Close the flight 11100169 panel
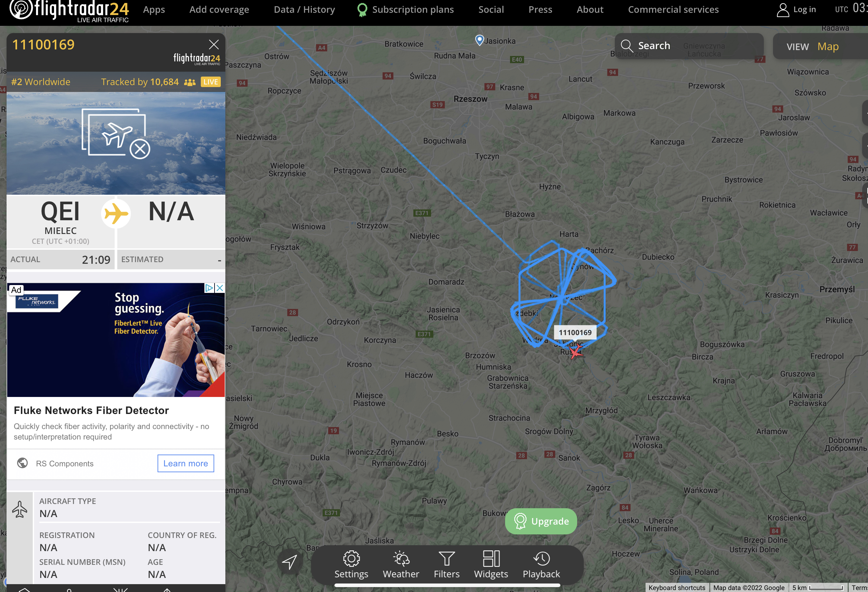Image resolution: width=868 pixels, height=592 pixels. tap(214, 45)
